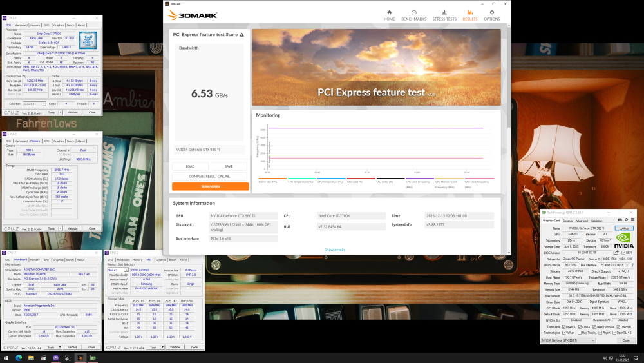
Task: Click Validate in the CPU-Z SPD window
Action: (x=175, y=347)
